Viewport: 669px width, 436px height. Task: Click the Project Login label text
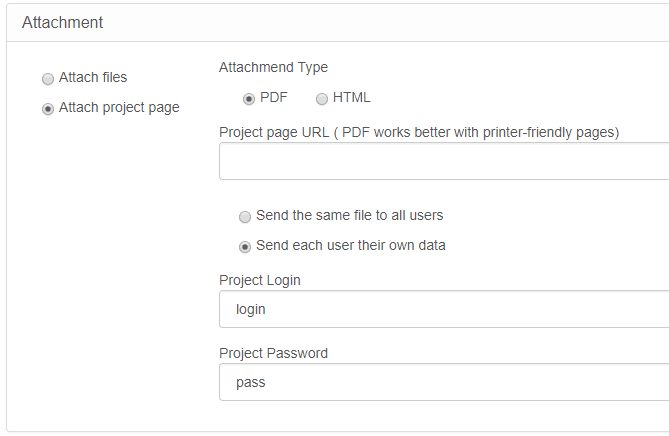(260, 280)
